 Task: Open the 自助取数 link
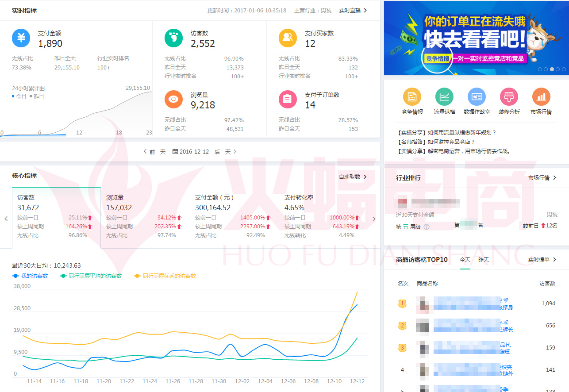click(353, 177)
